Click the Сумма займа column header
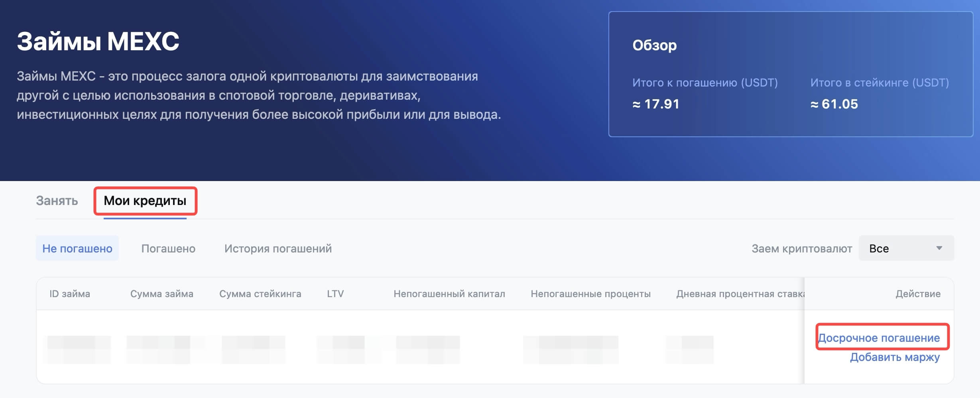The height and width of the screenshot is (398, 980). pyautogui.click(x=161, y=294)
